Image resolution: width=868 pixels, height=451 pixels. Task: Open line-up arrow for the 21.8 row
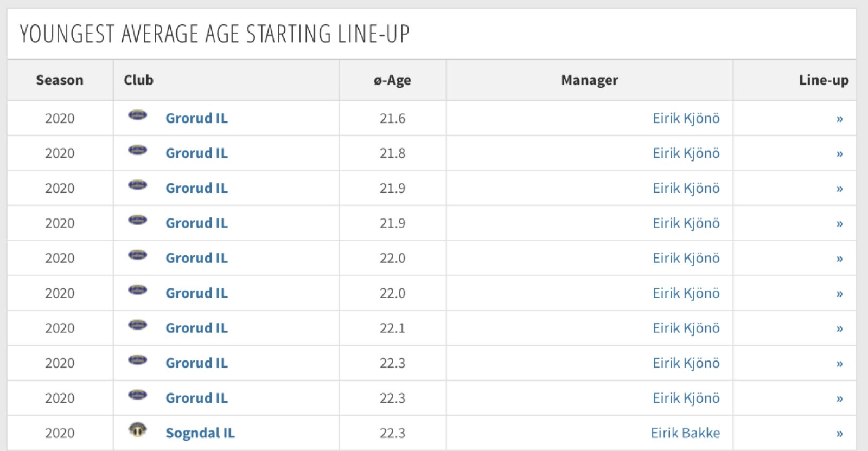point(839,154)
